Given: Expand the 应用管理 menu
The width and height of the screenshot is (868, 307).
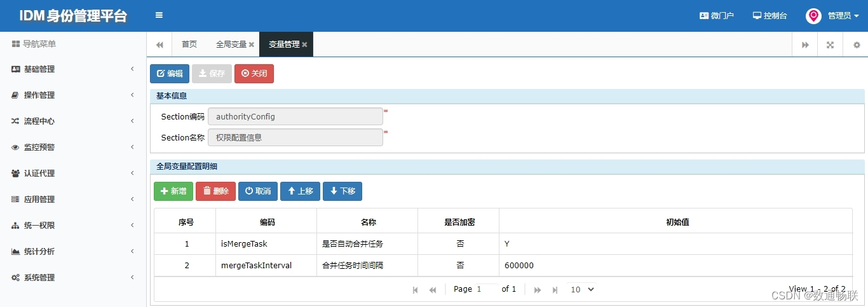Looking at the screenshot, I should 73,200.
